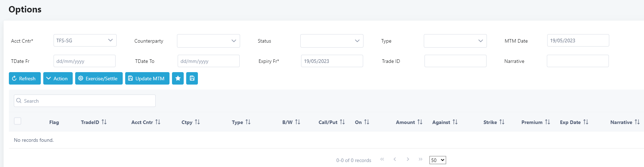This screenshot has height=167, width=644.
Task: Change rows per page selector showing 50
Action: pos(437,160)
